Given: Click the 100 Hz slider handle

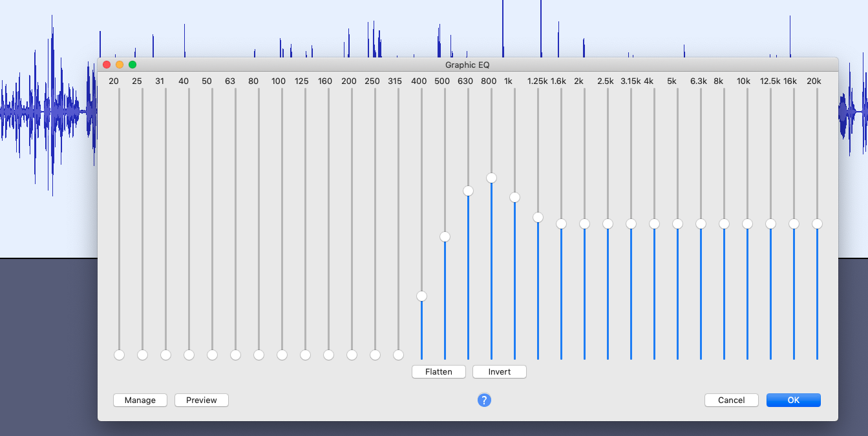Looking at the screenshot, I should [282, 355].
